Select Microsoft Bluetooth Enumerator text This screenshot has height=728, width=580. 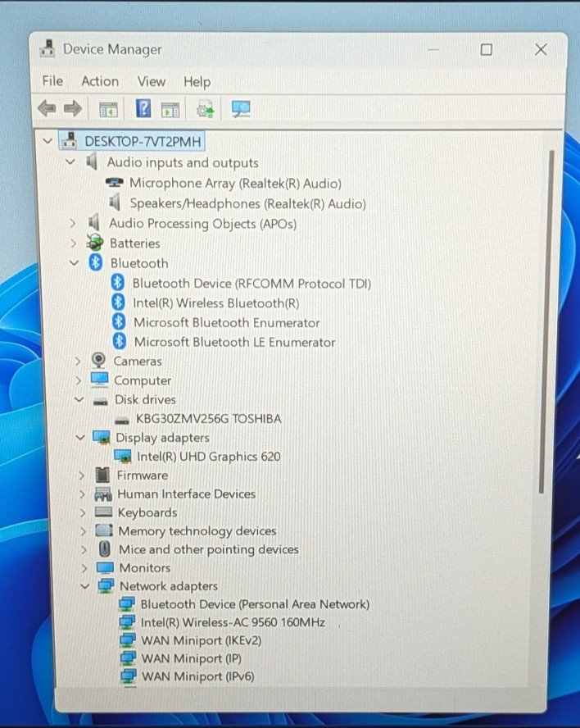pos(226,322)
